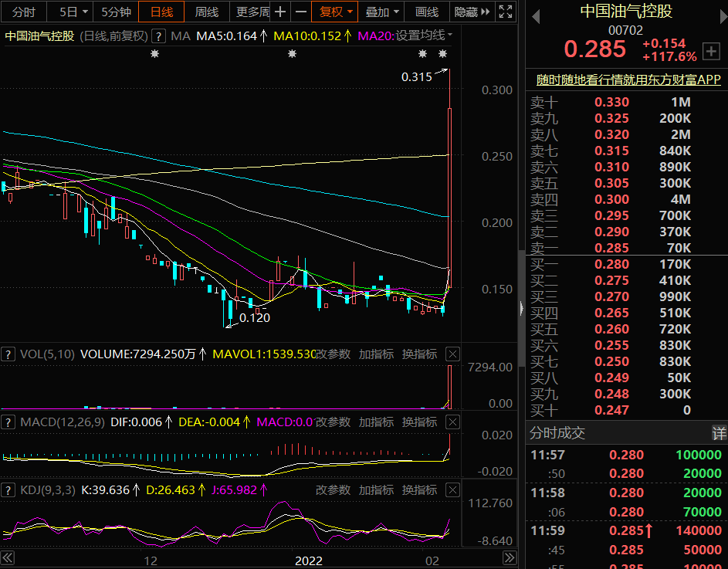The height and width of the screenshot is (569, 728).
Task: Expand the 复权 dropdown
Action: pyautogui.click(x=336, y=12)
